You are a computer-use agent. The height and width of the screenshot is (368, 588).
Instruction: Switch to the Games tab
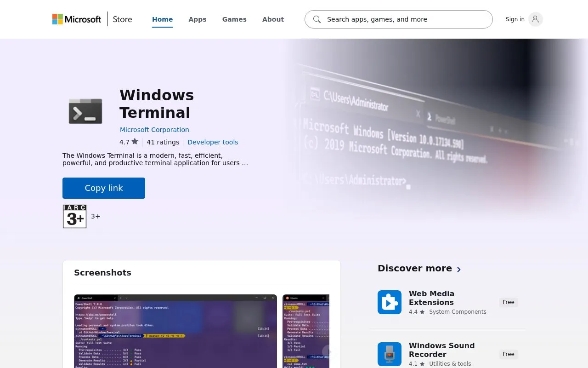(x=234, y=19)
